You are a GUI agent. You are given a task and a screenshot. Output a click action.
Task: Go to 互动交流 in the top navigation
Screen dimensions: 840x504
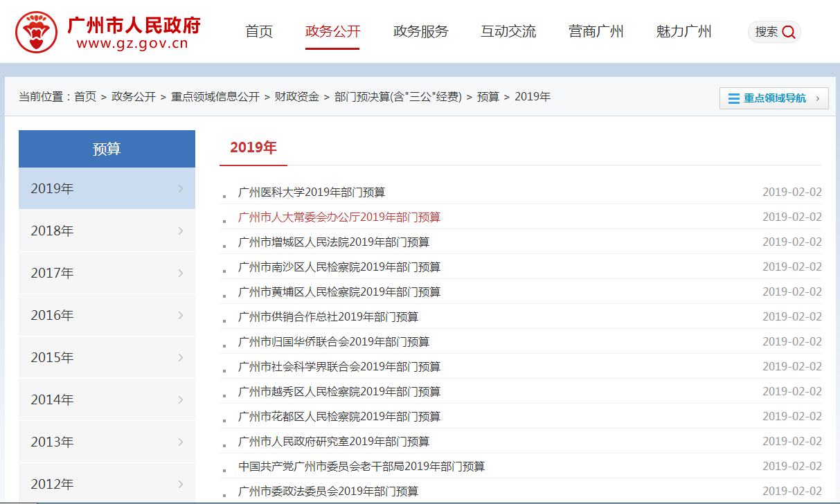[x=508, y=31]
